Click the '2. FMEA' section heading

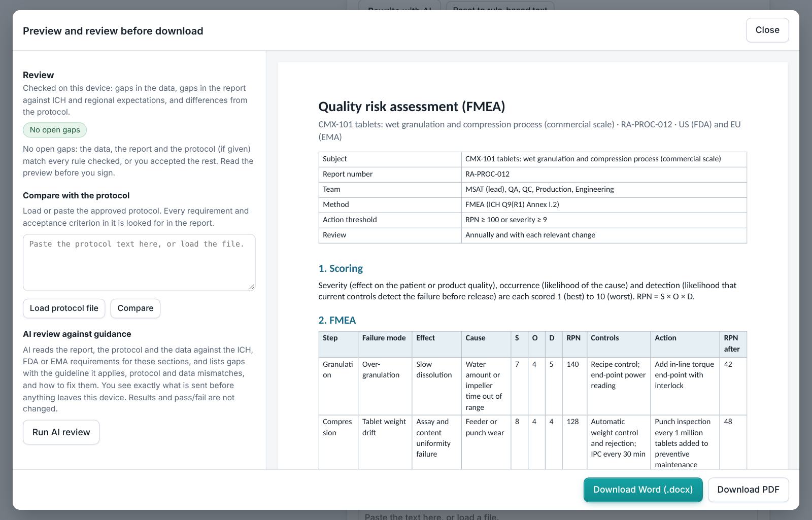tap(337, 320)
